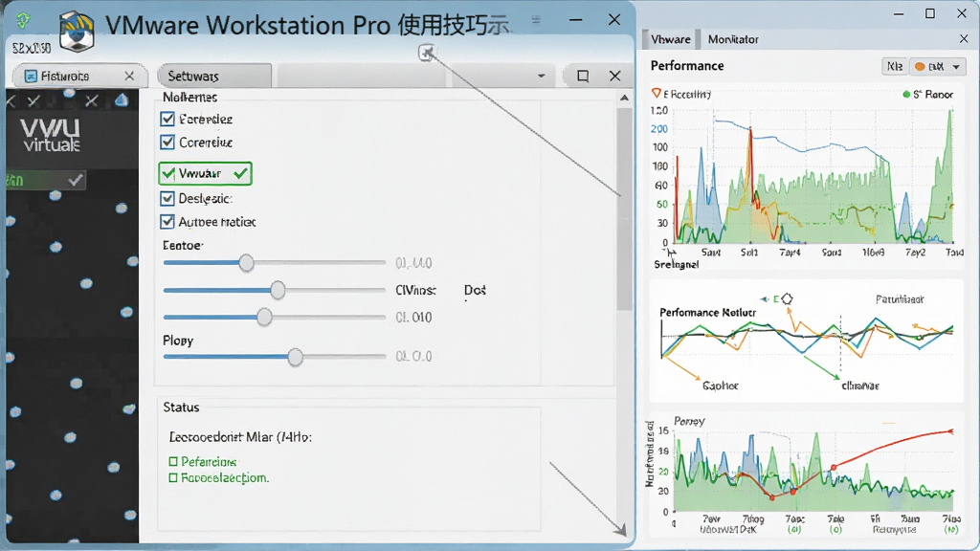Click the blue droplet icon in the dark sidebar
Image resolution: width=980 pixels, height=551 pixels.
point(122,99)
